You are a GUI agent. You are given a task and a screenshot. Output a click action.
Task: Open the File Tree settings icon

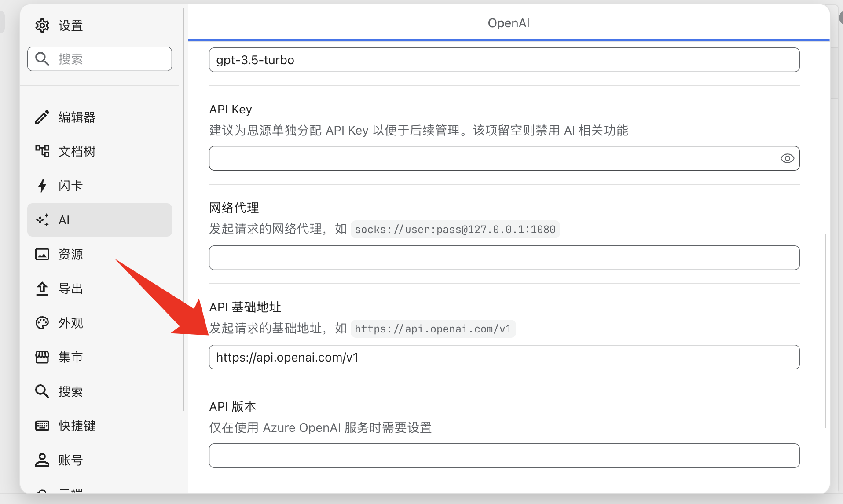click(42, 152)
